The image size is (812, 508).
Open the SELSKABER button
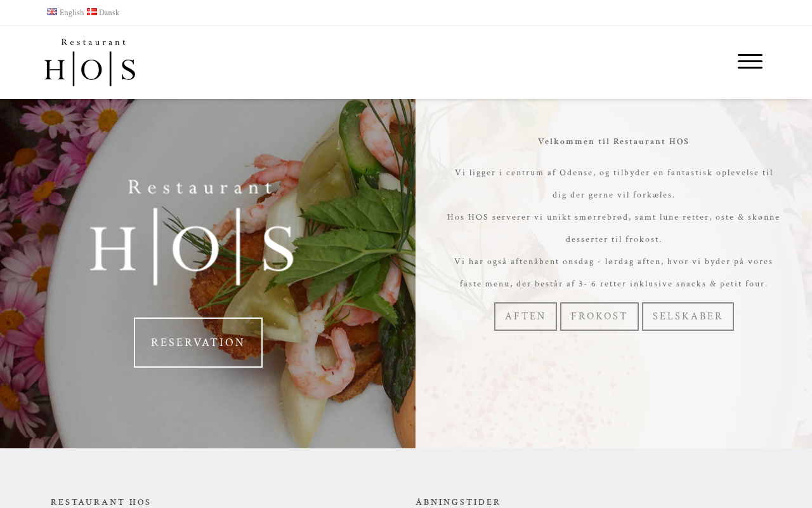pyautogui.click(x=688, y=316)
